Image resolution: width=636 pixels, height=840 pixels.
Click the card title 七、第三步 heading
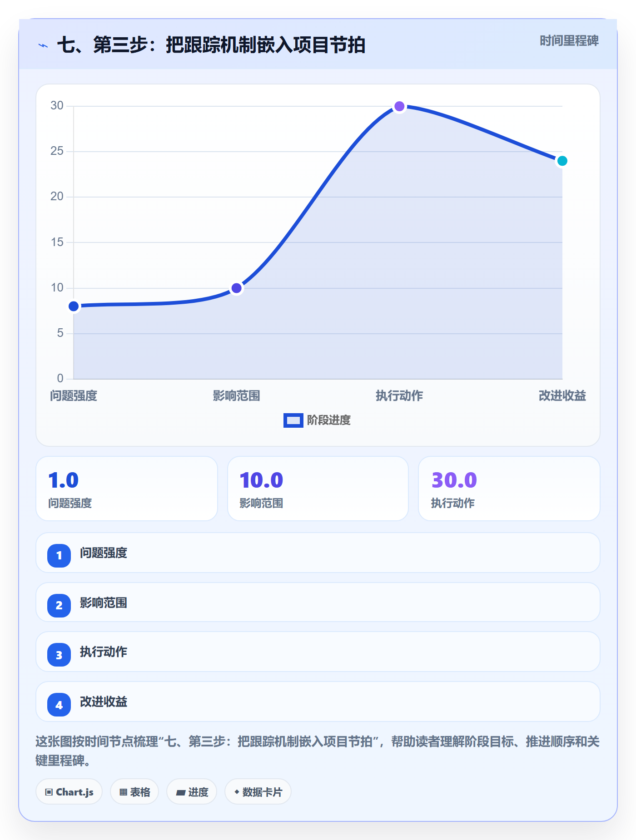211,45
